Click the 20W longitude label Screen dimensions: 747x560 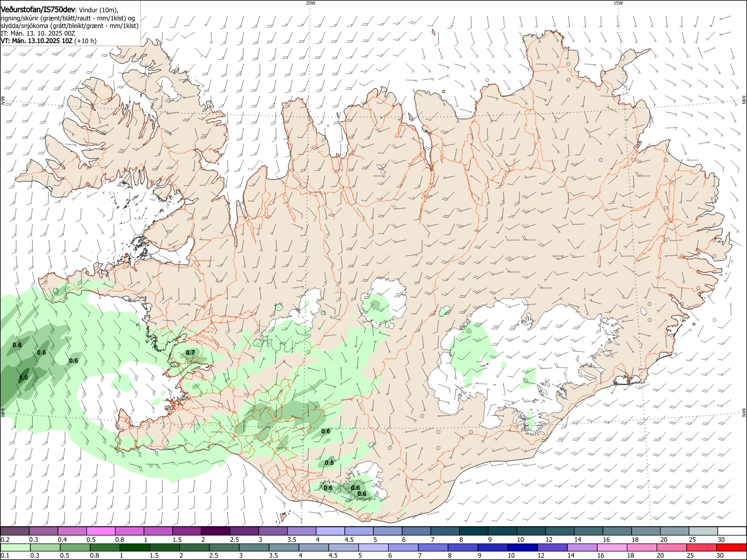coord(310,3)
